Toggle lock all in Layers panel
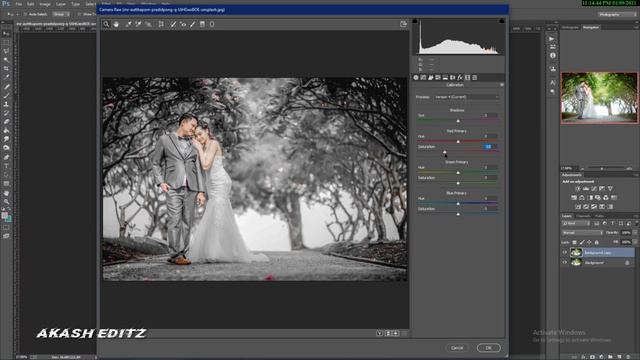 [596, 242]
